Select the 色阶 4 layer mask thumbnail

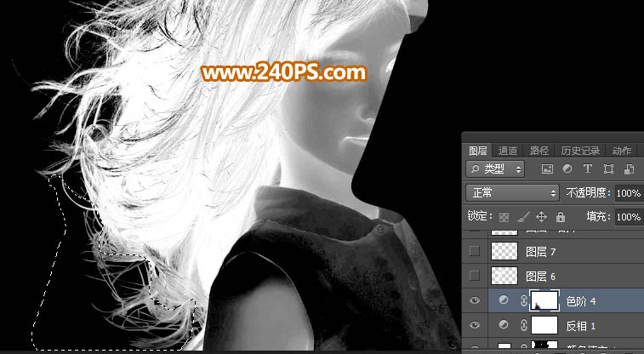544,300
